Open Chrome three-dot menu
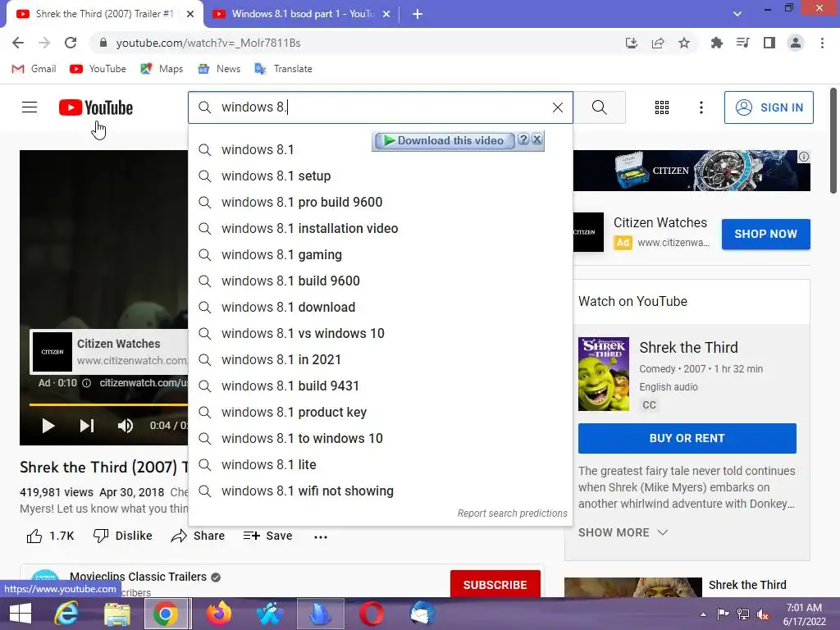The width and height of the screenshot is (840, 630). click(822, 43)
